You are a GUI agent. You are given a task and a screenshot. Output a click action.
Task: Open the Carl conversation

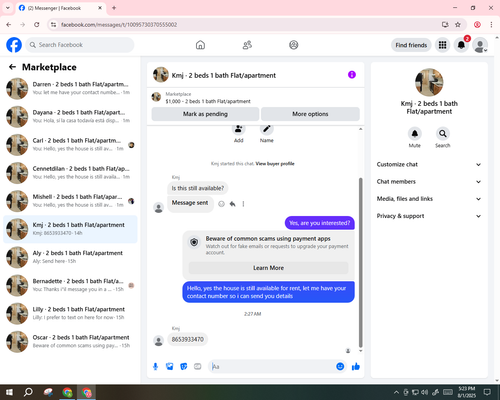pos(70,145)
